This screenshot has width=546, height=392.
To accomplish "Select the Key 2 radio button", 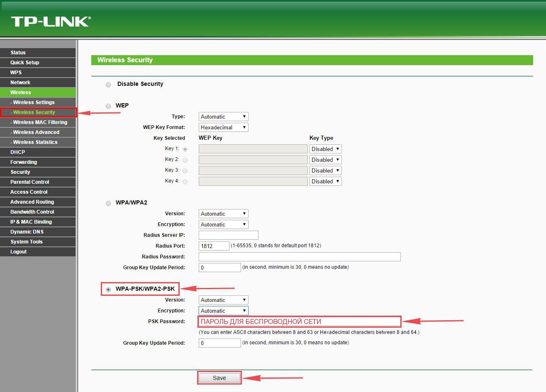I will point(185,160).
